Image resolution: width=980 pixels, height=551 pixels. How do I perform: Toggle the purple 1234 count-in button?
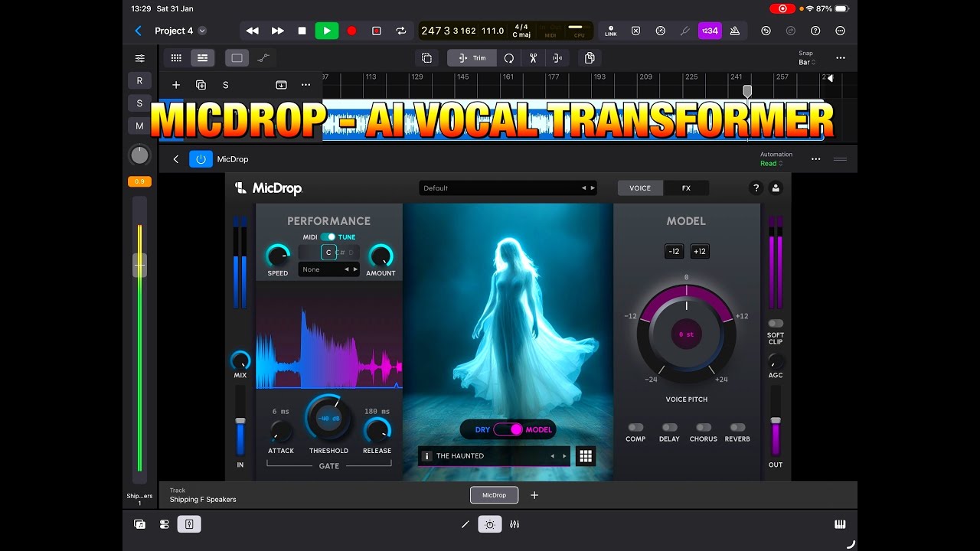click(x=710, y=31)
